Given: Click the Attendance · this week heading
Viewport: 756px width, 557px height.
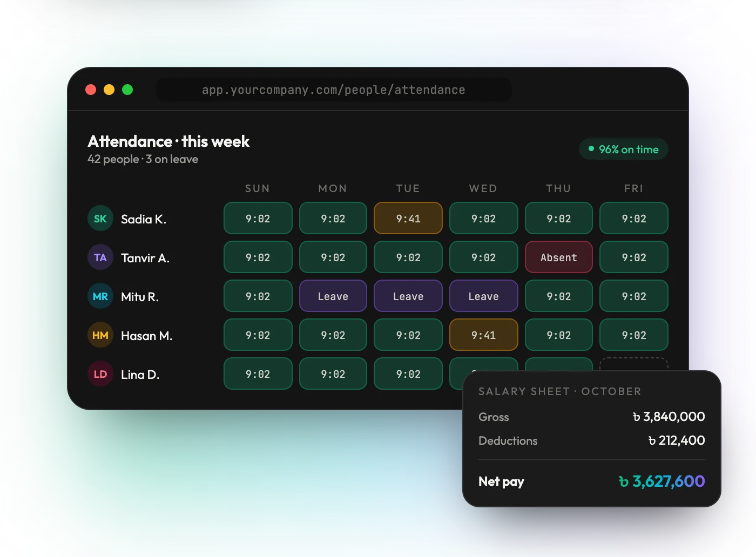Looking at the screenshot, I should click(168, 141).
